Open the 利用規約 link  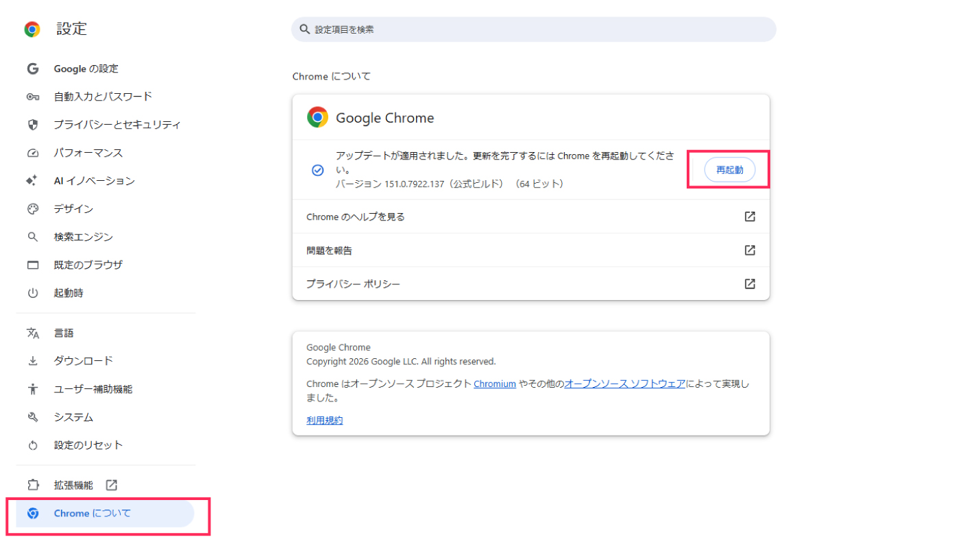325,421
